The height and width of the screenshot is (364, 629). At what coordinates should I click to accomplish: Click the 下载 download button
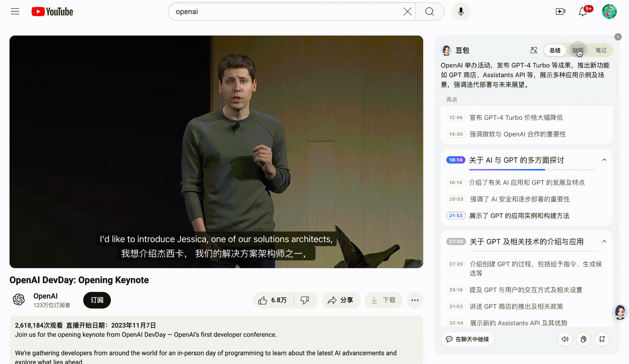pyautogui.click(x=383, y=300)
